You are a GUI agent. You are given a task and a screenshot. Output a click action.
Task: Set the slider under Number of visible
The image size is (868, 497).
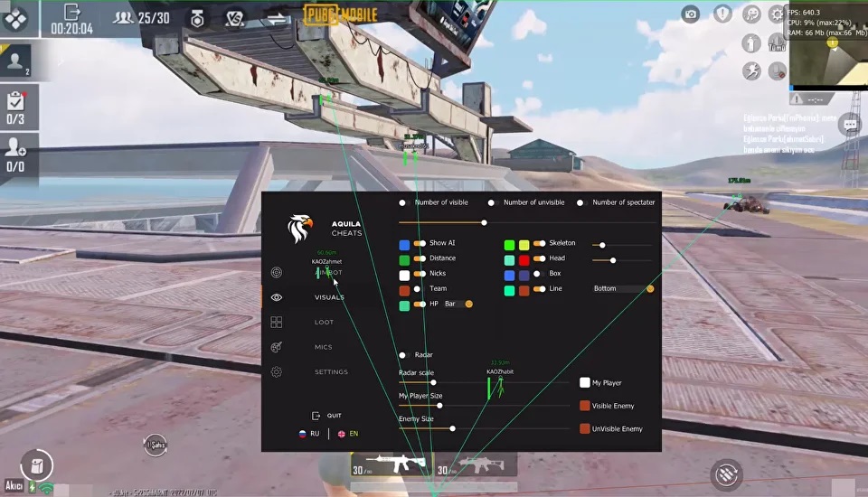(x=527, y=222)
